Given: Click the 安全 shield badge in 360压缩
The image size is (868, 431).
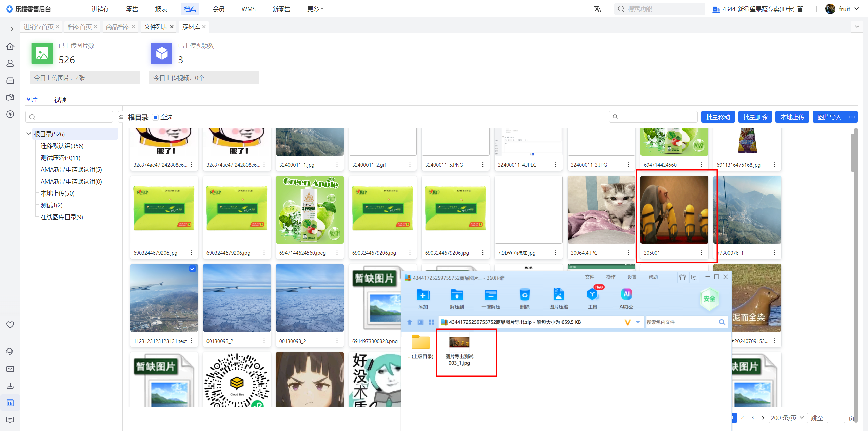Looking at the screenshot, I should 709,299.
